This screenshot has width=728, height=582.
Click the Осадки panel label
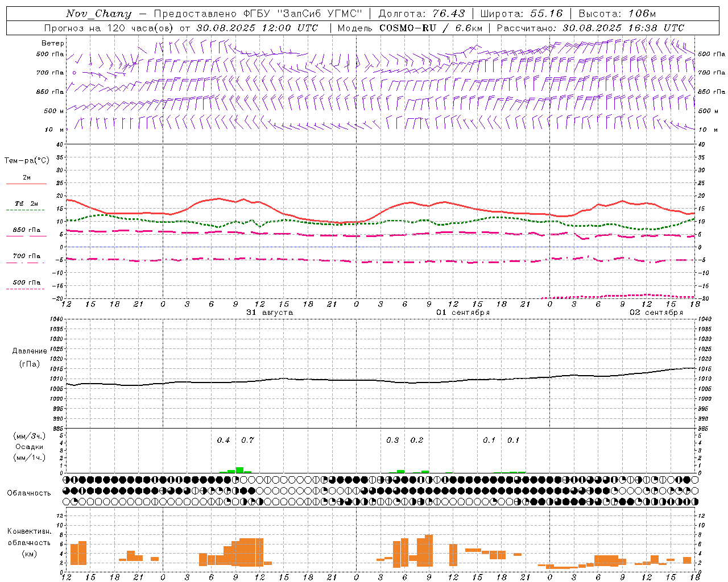pos(30,447)
